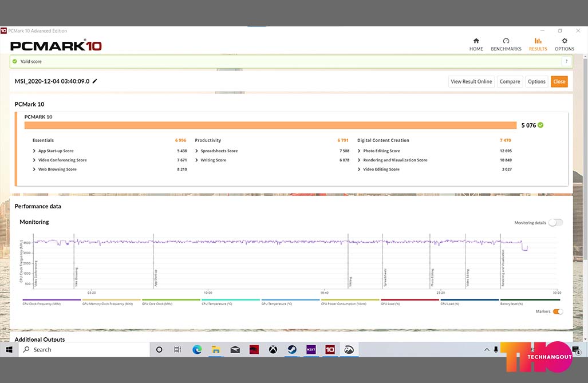Click the red GPU Load color bar
This screenshot has width=588, height=383.
pyautogui.click(x=410, y=300)
